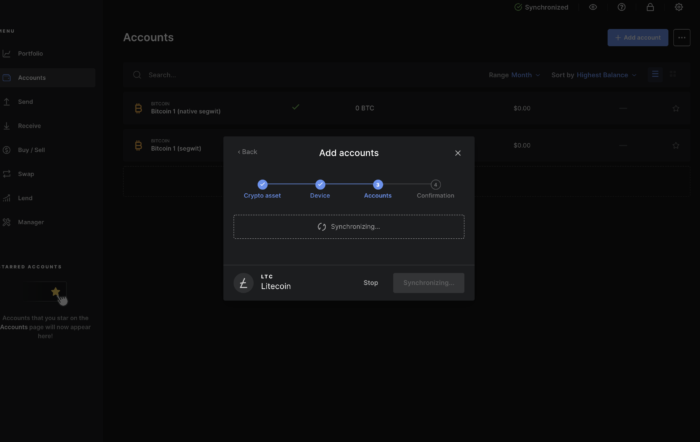The image size is (700, 442).
Task: Switch accounts to grid view
Action: pos(675,75)
